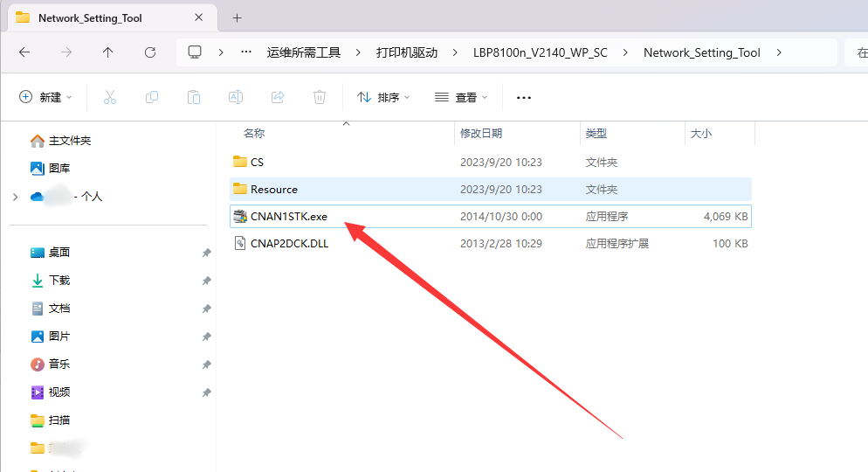Viewport: 868px width, 472px height.
Task: Click the Cut scissors icon
Action: coord(110,98)
